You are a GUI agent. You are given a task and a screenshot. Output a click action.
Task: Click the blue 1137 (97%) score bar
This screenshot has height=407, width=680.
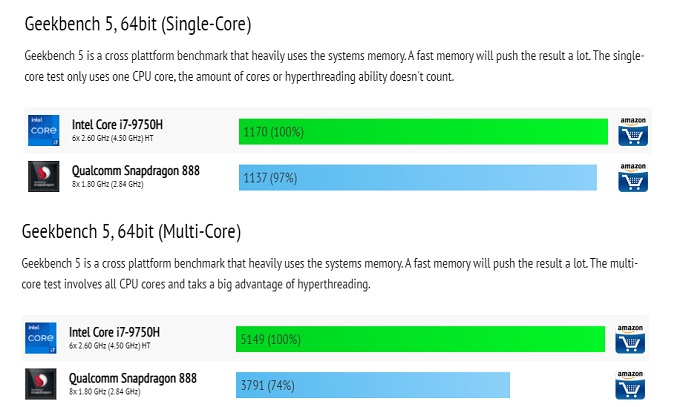(x=417, y=177)
